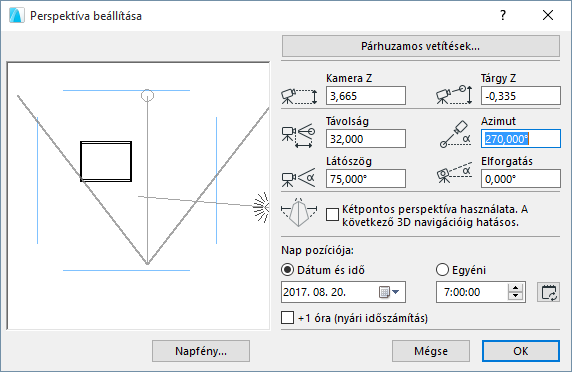Open the calendar picker in date field

[389, 292]
